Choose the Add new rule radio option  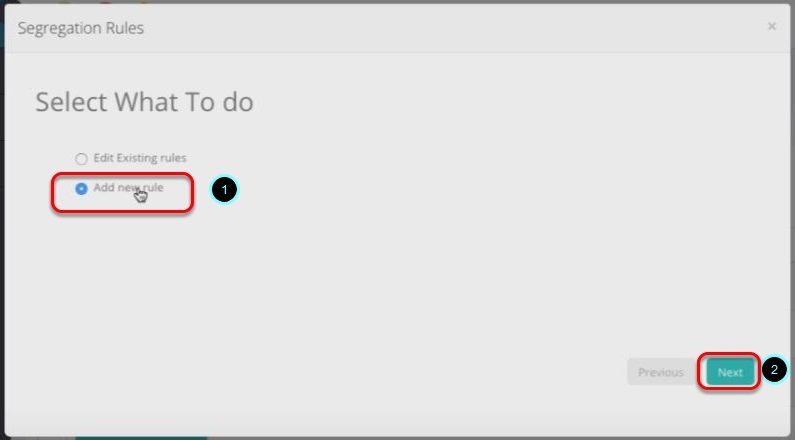pos(81,189)
